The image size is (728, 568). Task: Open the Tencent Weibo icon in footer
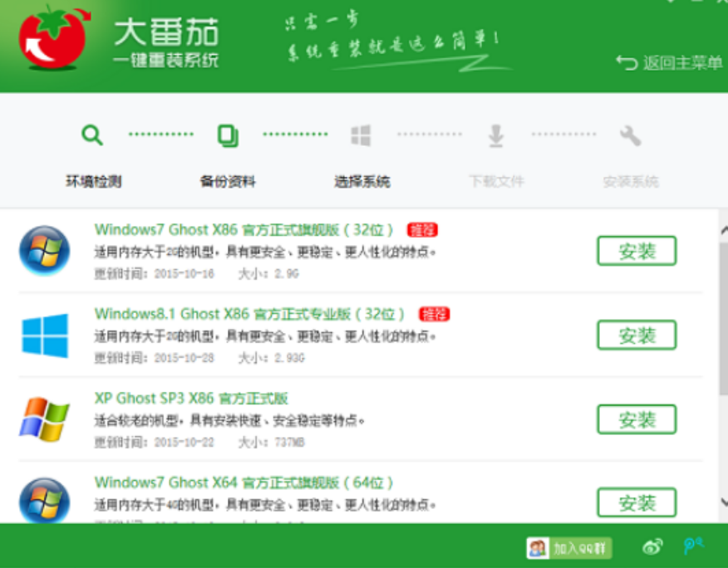click(x=693, y=546)
